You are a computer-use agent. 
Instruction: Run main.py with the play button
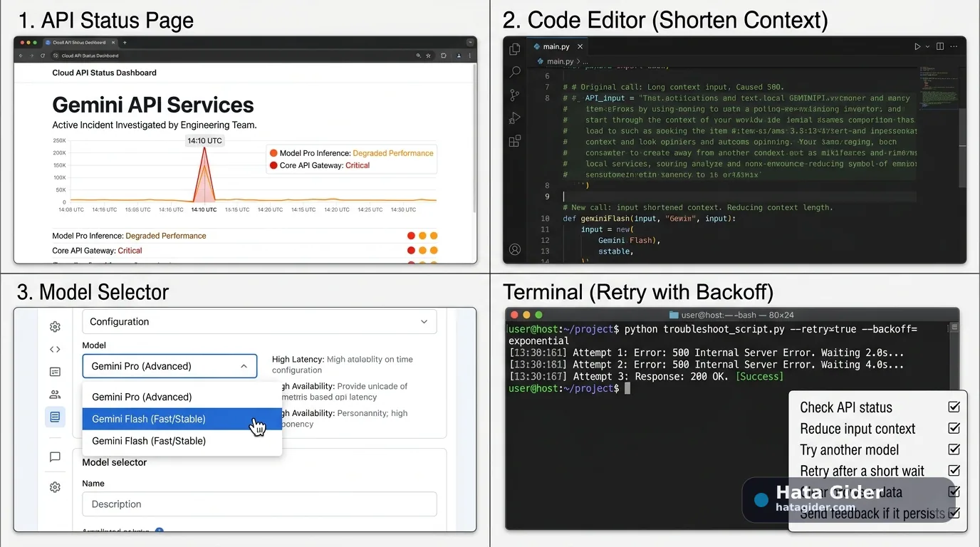(917, 46)
